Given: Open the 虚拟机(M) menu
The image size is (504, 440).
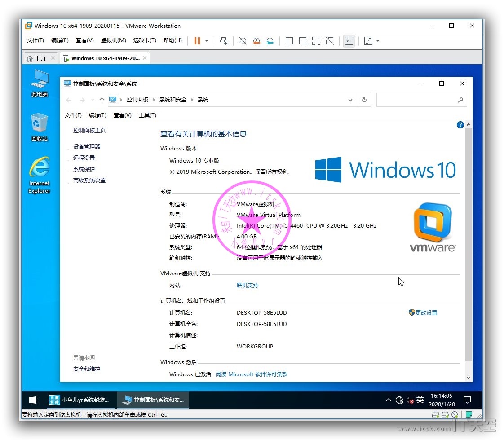Looking at the screenshot, I should [x=114, y=40].
